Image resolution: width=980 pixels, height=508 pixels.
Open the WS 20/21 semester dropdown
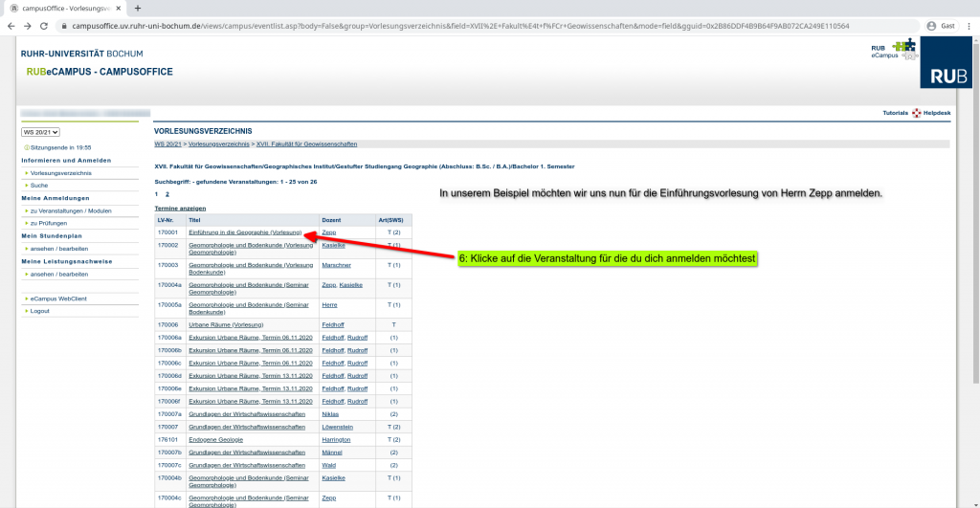(x=41, y=132)
